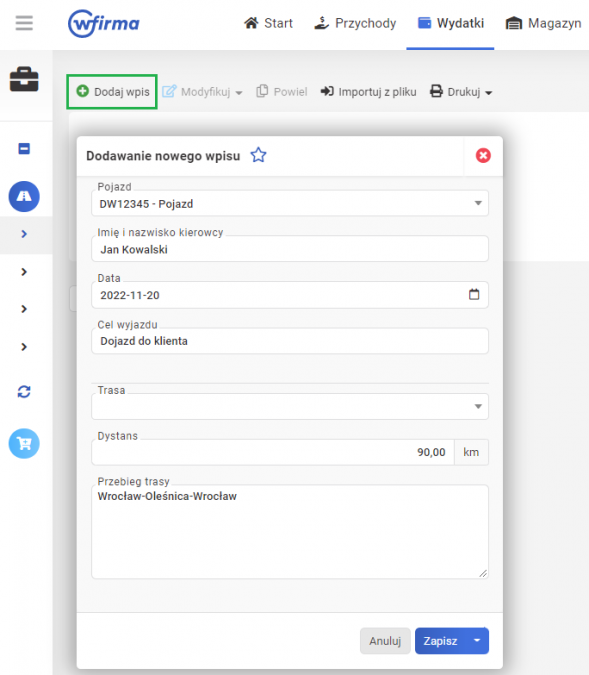Open the vehicle road sidebar icon
Screen dimensions: 589x675
pyautogui.click(x=24, y=196)
